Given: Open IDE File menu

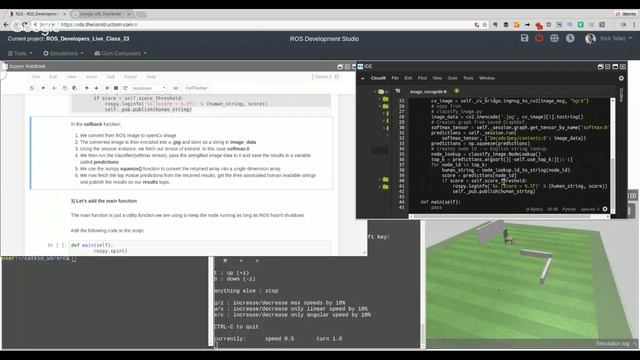Looking at the screenshot, I should coord(395,78).
